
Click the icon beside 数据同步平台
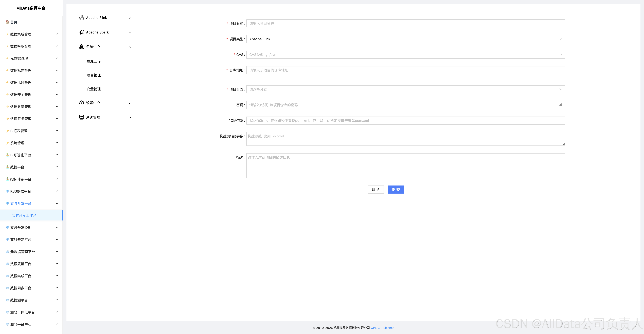[x=8, y=288]
